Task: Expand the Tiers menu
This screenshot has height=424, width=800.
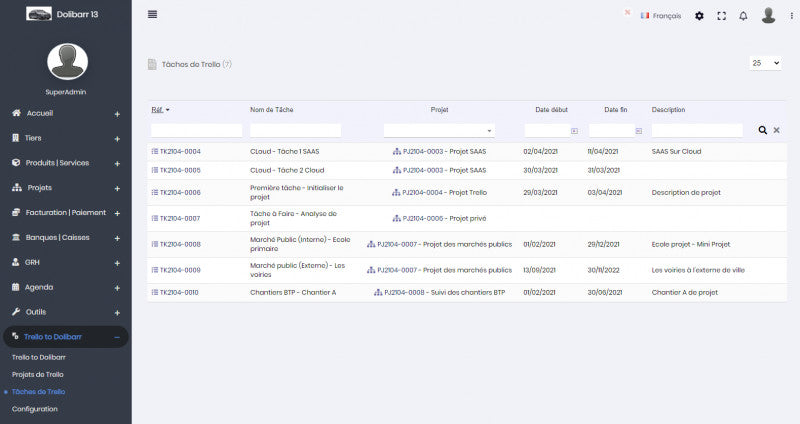Action: (x=116, y=138)
